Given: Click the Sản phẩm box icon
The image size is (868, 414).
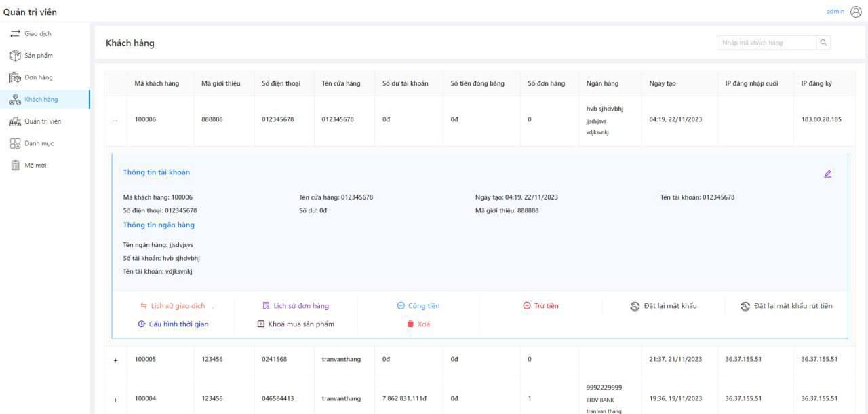Looking at the screenshot, I should coord(15,56).
